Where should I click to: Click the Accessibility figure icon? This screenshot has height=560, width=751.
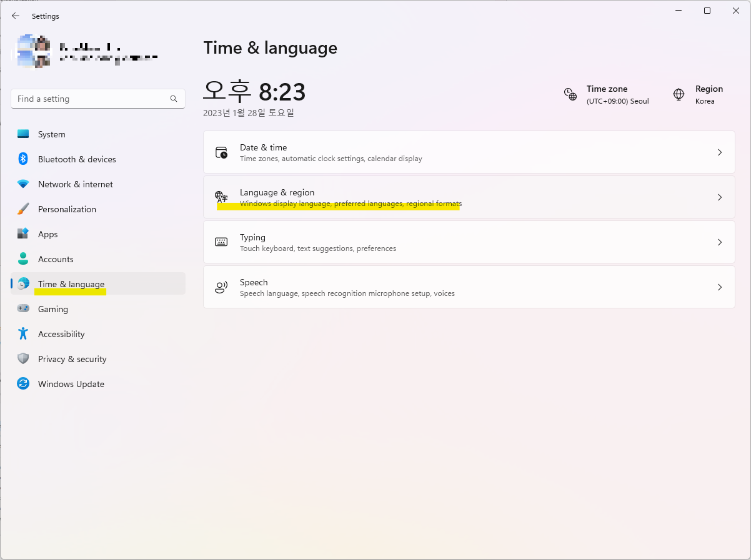coord(23,334)
